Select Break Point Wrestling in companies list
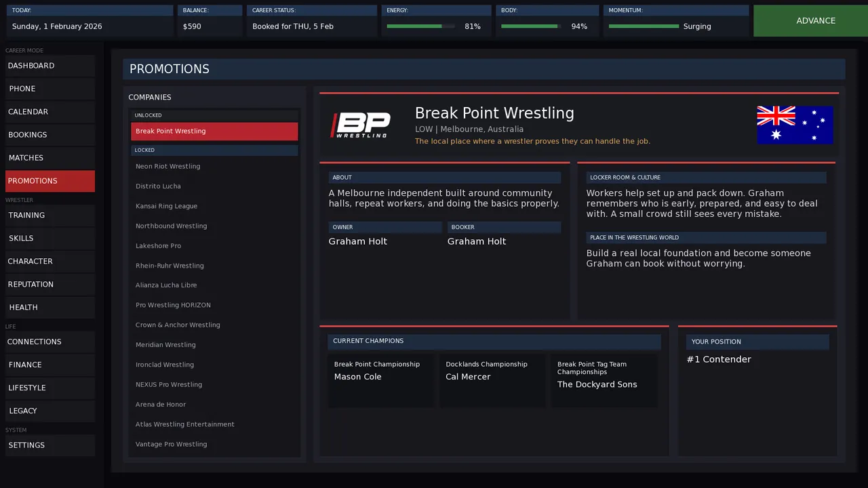 tap(214, 131)
